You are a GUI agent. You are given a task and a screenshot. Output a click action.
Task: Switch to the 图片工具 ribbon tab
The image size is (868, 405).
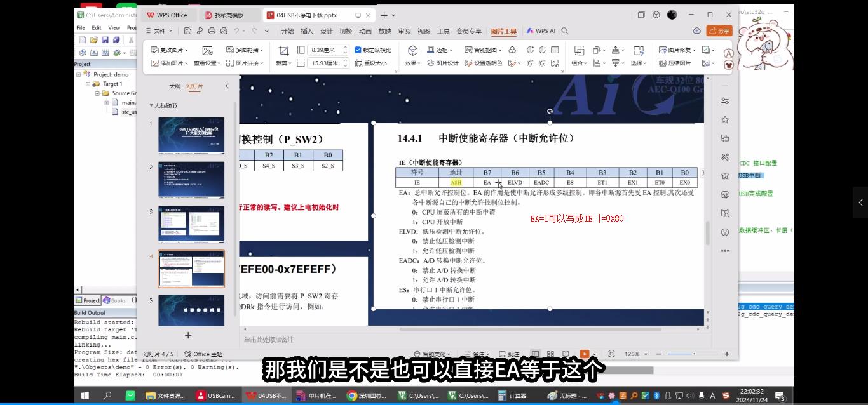tap(504, 30)
